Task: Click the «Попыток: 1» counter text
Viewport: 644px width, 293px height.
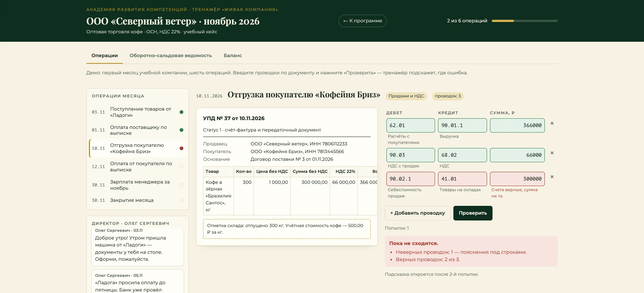Action: [397, 228]
